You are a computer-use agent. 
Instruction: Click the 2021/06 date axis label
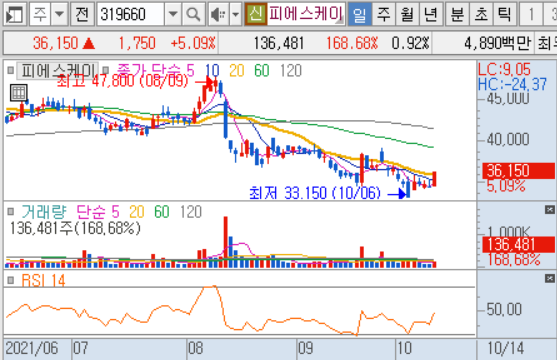click(x=32, y=348)
